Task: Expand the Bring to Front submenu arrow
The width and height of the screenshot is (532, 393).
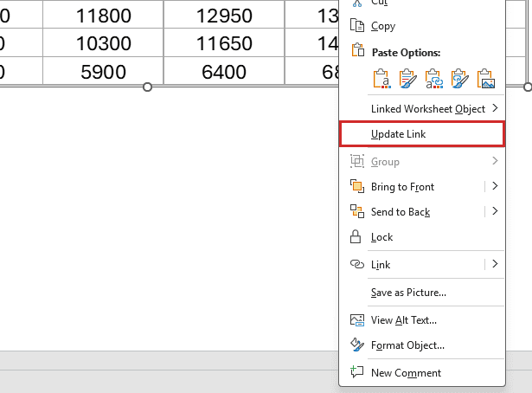Action: click(x=495, y=186)
